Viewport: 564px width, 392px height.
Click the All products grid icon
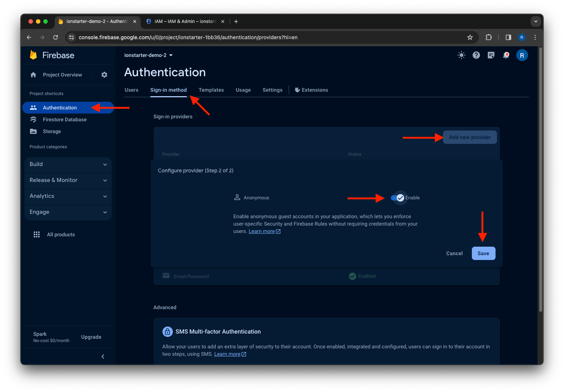click(x=37, y=234)
